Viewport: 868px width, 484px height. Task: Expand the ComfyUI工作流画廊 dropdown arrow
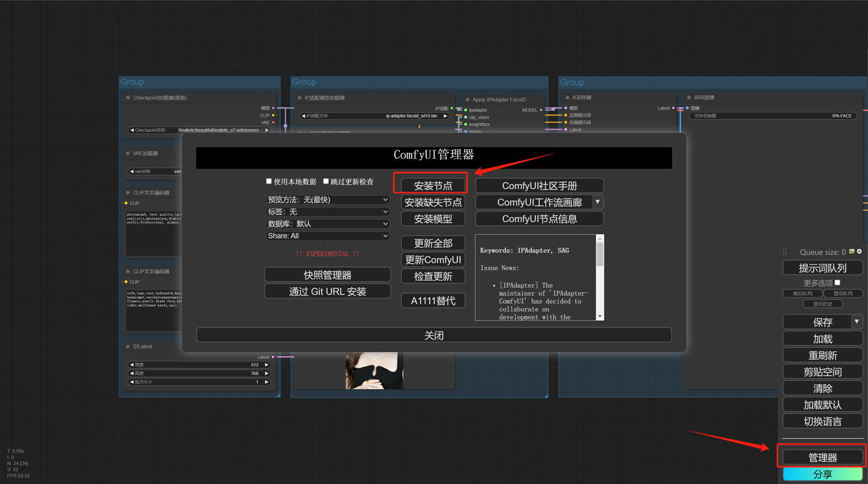598,202
